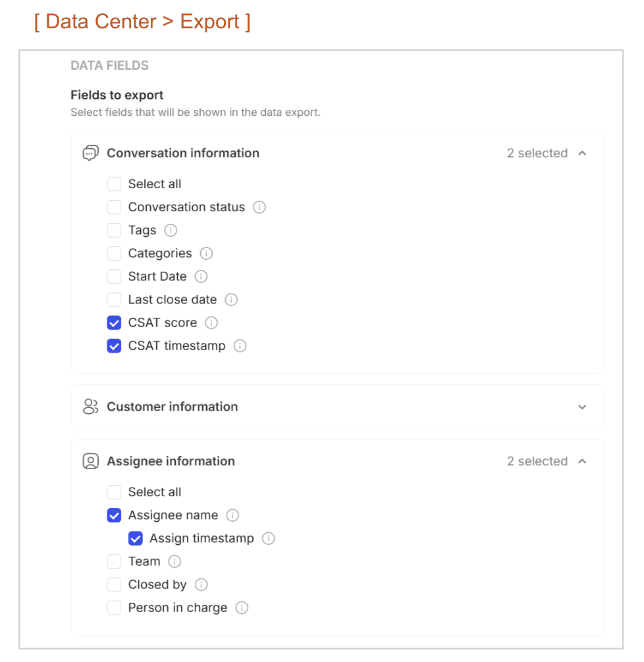Click the Last close date label
The width and height of the screenshot is (644, 662).
point(173,300)
